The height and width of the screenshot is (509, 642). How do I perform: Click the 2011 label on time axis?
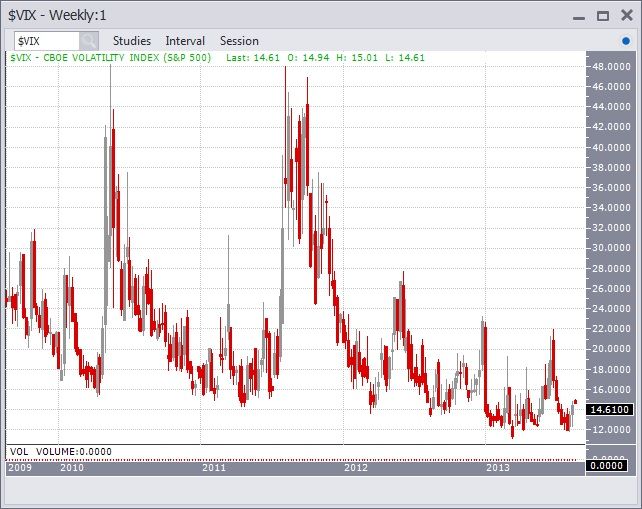point(214,468)
